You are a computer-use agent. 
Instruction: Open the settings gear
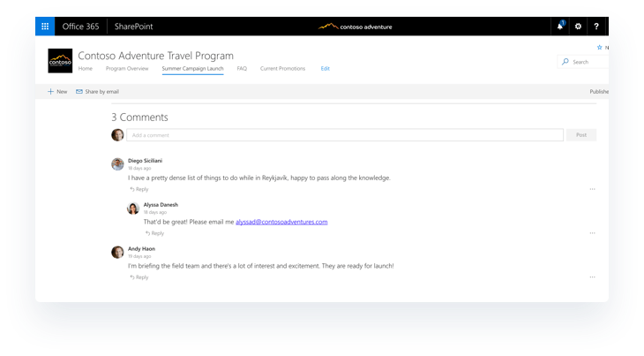point(579,27)
